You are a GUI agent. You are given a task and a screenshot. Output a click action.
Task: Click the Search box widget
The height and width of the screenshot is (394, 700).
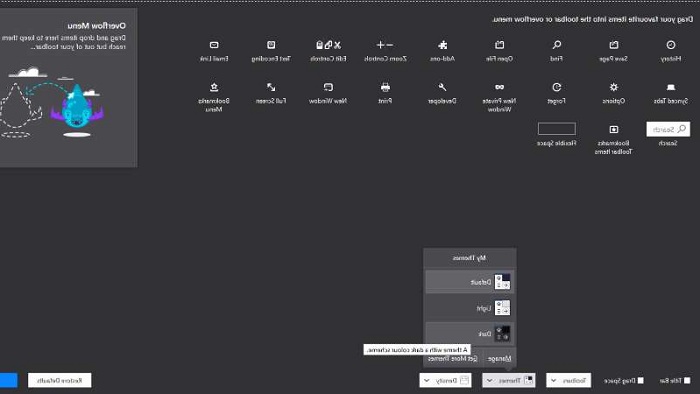[668, 129]
